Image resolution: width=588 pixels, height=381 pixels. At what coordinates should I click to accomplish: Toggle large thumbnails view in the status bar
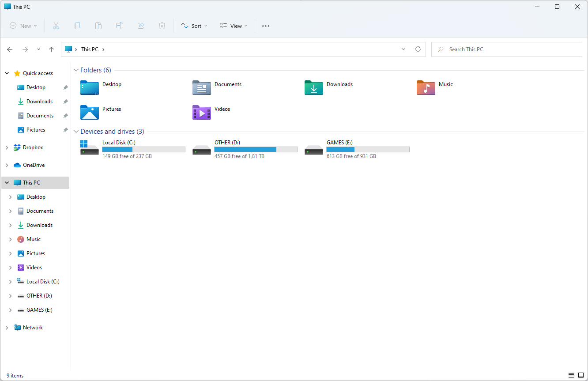581,375
